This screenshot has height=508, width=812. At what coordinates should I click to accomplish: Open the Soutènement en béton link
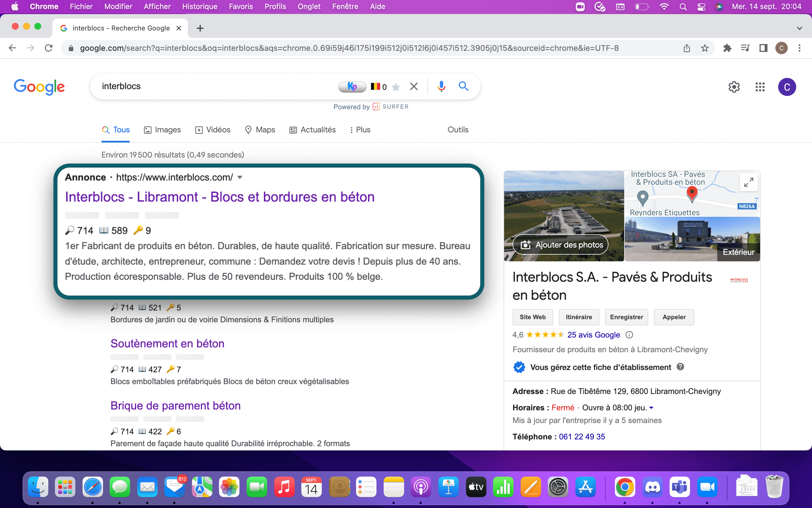pos(167,343)
